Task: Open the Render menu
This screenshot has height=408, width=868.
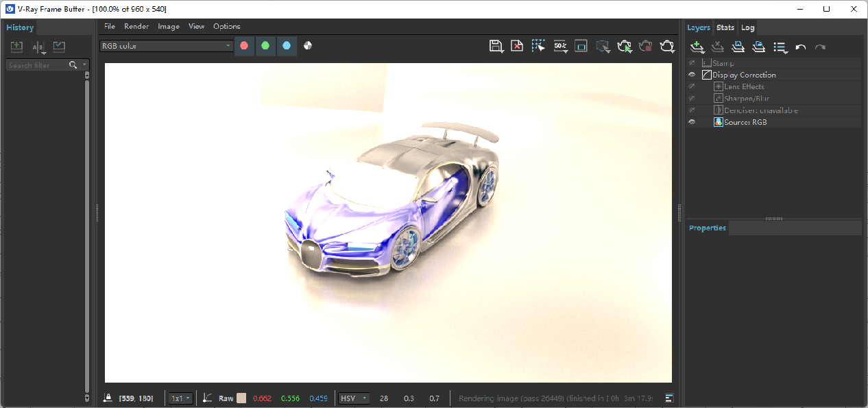Action: click(136, 26)
